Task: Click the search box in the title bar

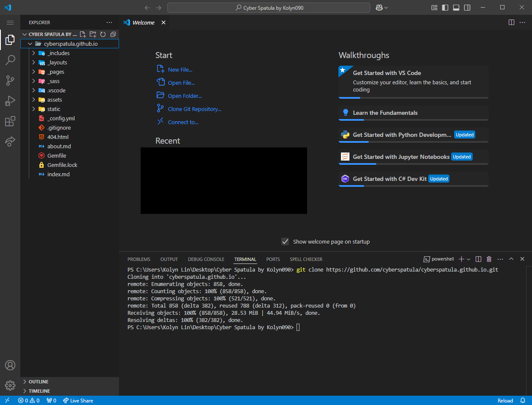Action: point(269,7)
